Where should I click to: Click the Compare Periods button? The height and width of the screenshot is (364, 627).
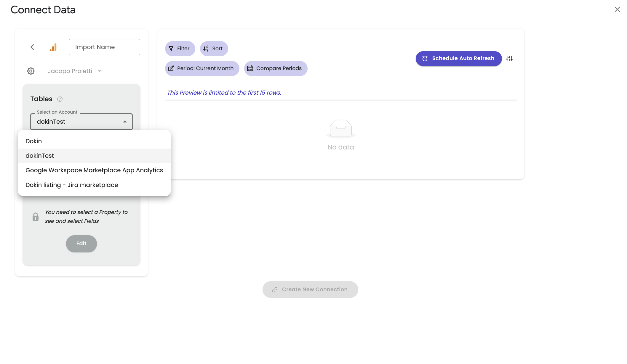[x=276, y=68]
